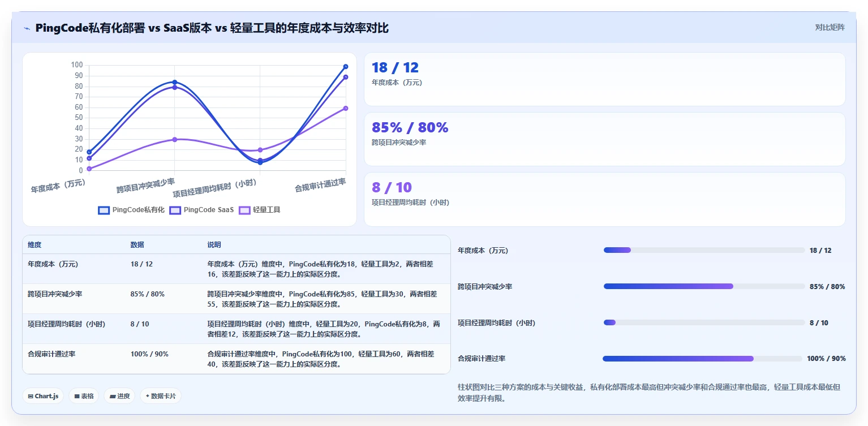This screenshot has width=868, height=426.
Task: Click the 100% / 90% progress value label
Action: [826, 359]
